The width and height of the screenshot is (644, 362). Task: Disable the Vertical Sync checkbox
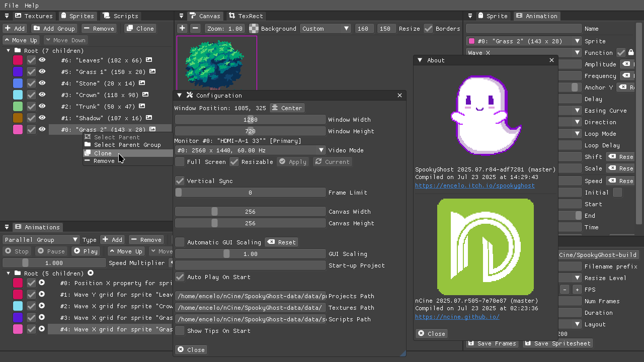click(x=180, y=181)
